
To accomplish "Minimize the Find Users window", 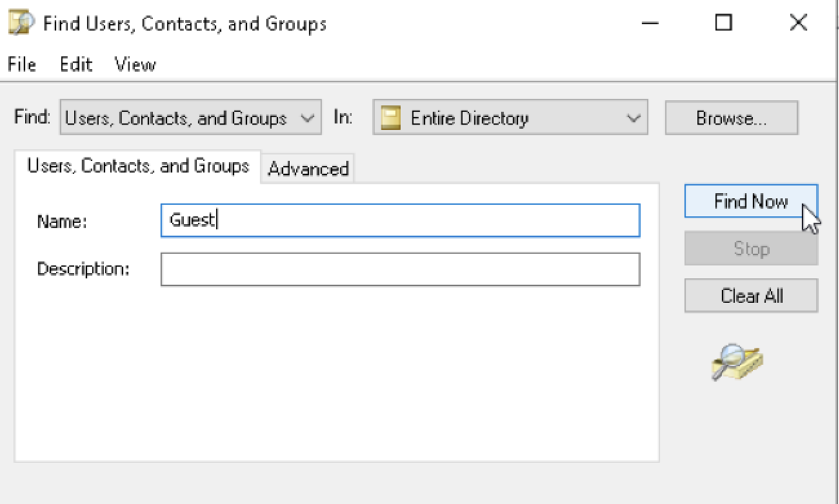I will coord(650,23).
